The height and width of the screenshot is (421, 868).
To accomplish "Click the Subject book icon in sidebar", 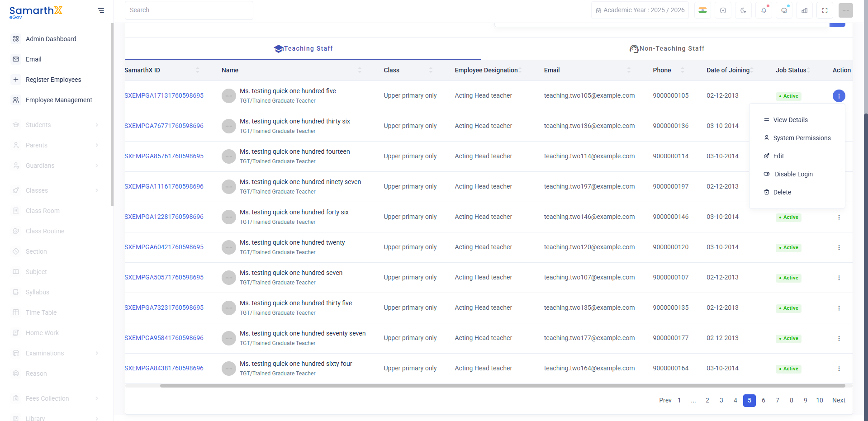I will click(x=16, y=272).
